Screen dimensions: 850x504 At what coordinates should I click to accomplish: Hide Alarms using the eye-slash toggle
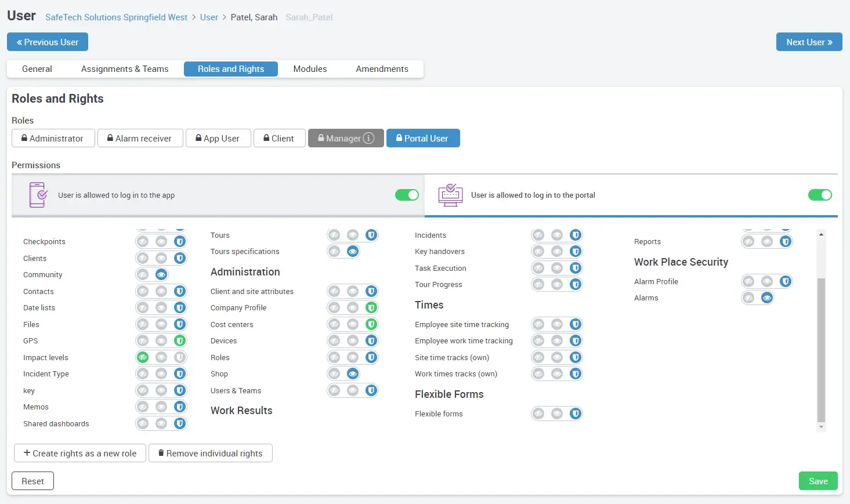tap(748, 298)
